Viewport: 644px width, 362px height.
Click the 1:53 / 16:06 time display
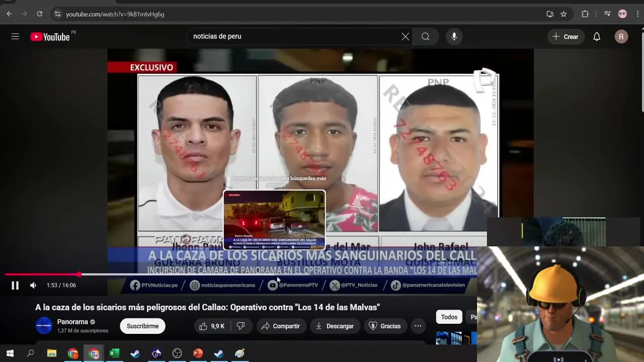61,286
